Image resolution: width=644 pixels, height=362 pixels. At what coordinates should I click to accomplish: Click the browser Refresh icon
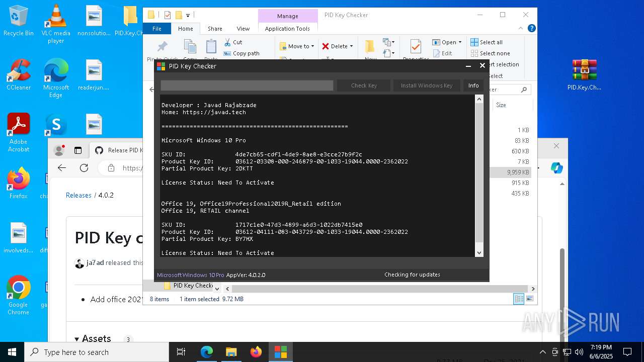point(84,168)
